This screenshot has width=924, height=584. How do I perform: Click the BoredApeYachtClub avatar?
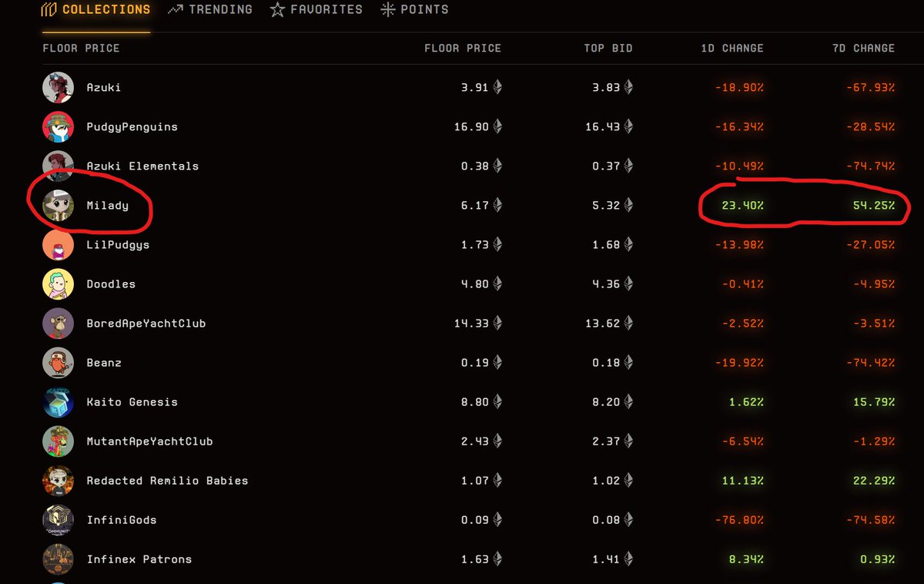click(58, 324)
